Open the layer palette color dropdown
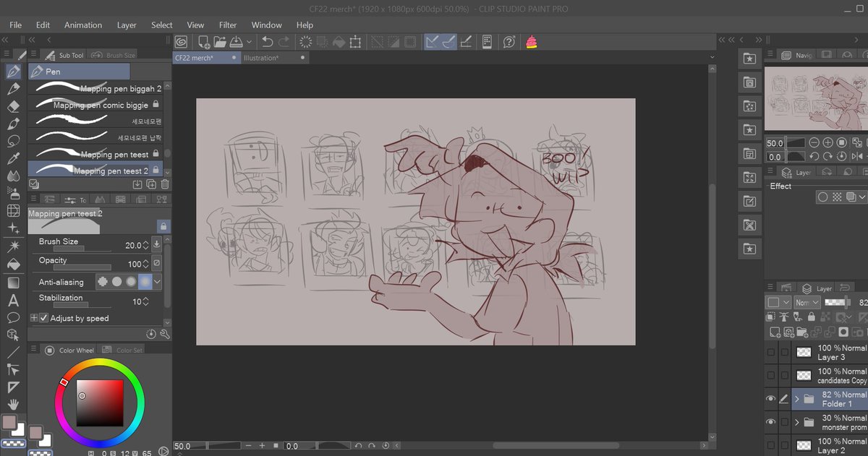The image size is (868, 456). pos(778,302)
